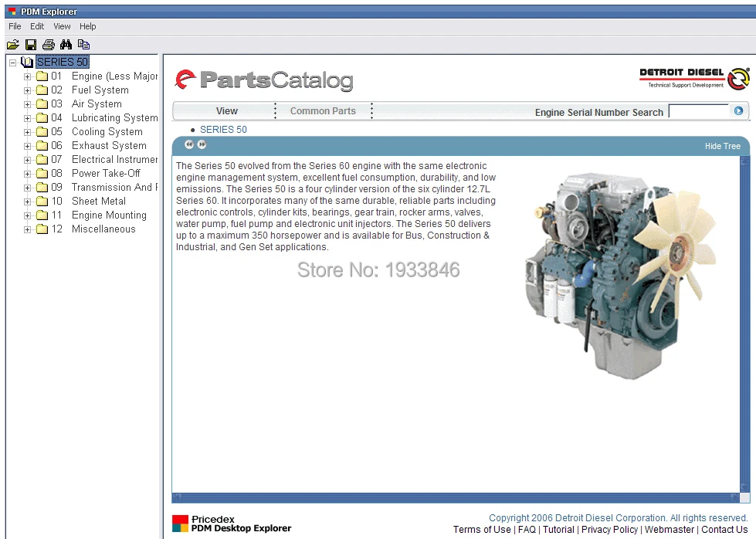Open the Privacy Policy link
Viewport: 756px width, 539px height.
pyautogui.click(x=609, y=530)
